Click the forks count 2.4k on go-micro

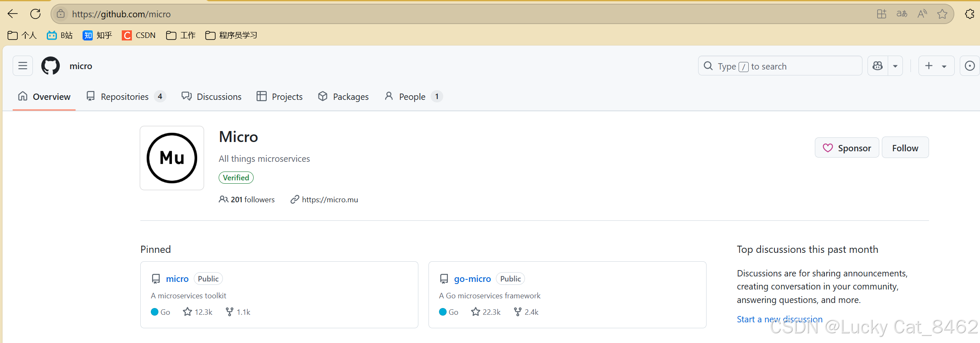pos(526,312)
